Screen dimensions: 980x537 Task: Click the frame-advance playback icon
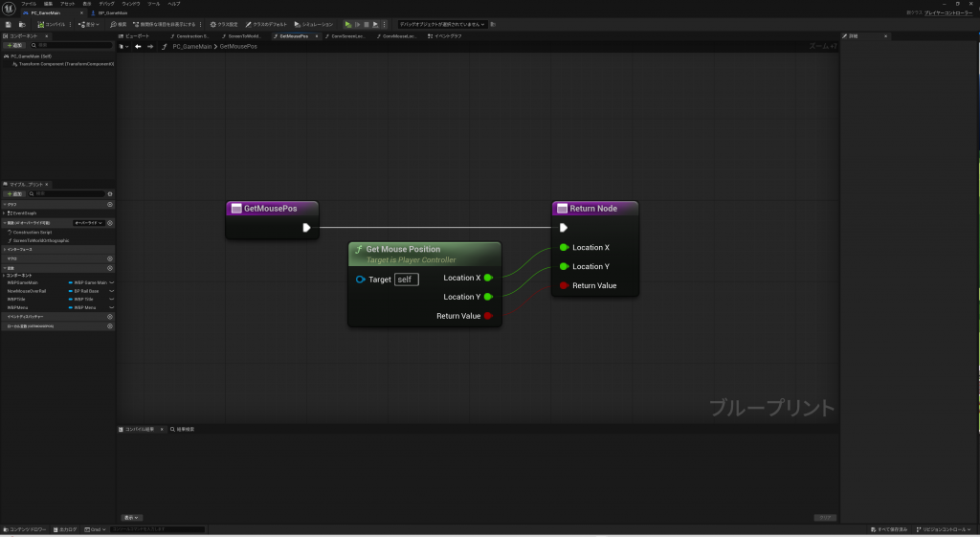tap(358, 24)
